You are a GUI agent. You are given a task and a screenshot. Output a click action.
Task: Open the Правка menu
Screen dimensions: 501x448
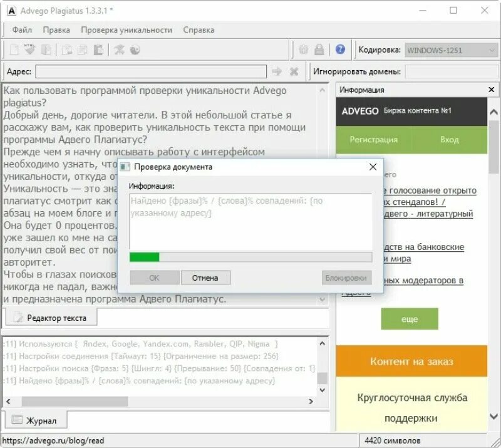(x=56, y=29)
